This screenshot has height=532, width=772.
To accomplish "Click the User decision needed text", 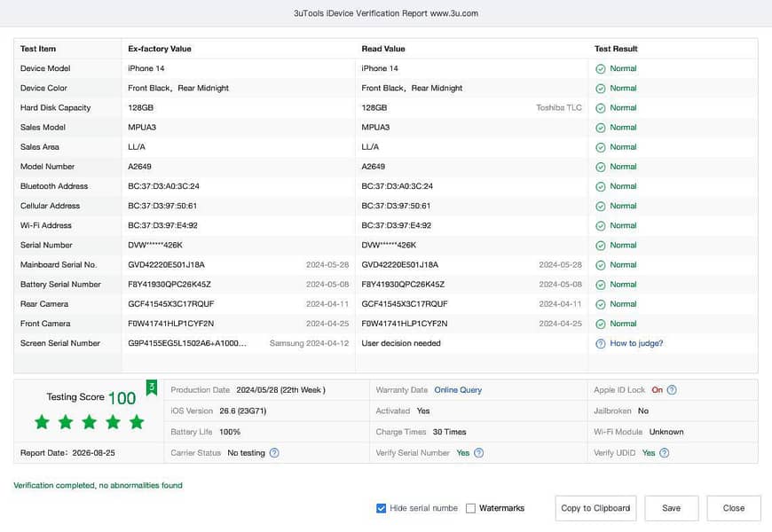I will click(x=401, y=343).
